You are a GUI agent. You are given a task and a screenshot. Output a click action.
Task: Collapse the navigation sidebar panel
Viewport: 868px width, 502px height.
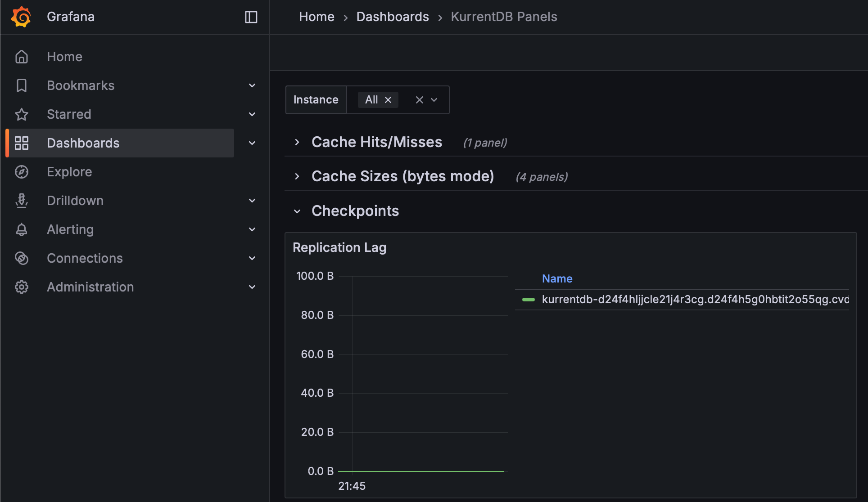click(x=251, y=17)
